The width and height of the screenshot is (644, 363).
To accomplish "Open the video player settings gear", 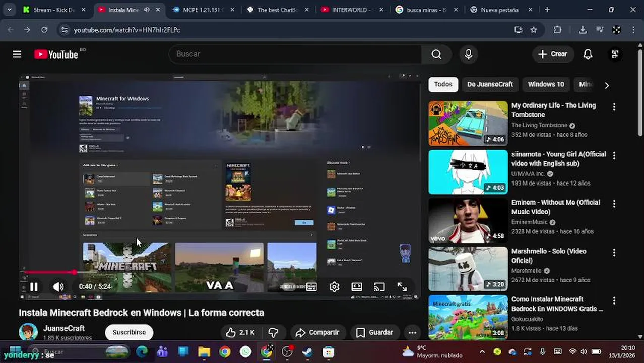I will click(x=334, y=287).
